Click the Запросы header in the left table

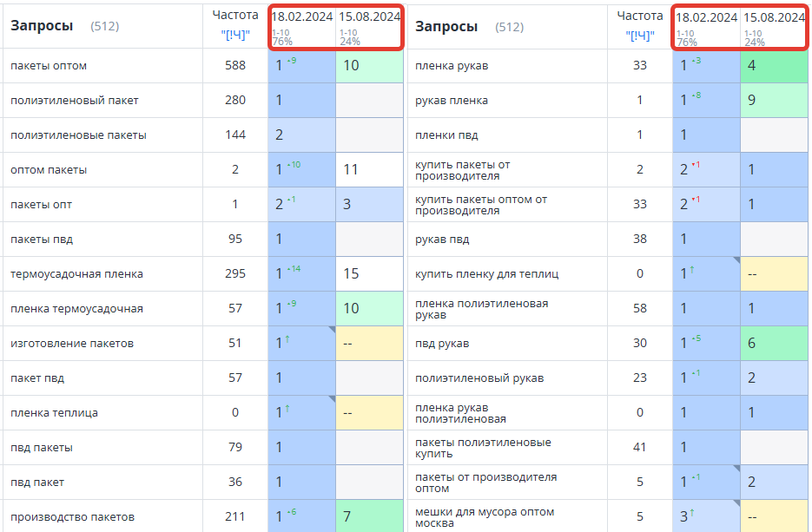coord(42,26)
